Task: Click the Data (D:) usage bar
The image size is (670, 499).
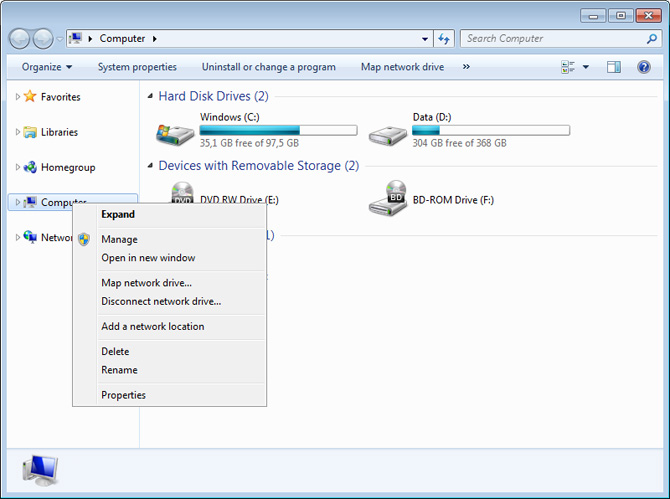Action: click(x=491, y=130)
